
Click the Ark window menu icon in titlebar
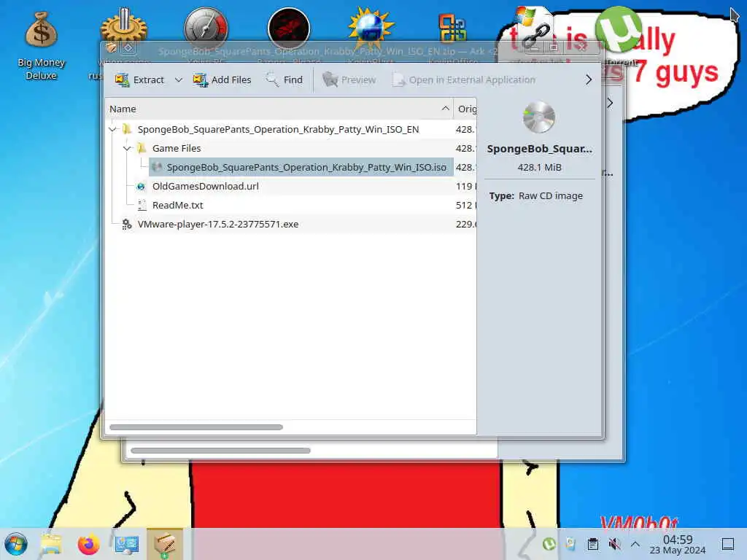[x=112, y=47]
